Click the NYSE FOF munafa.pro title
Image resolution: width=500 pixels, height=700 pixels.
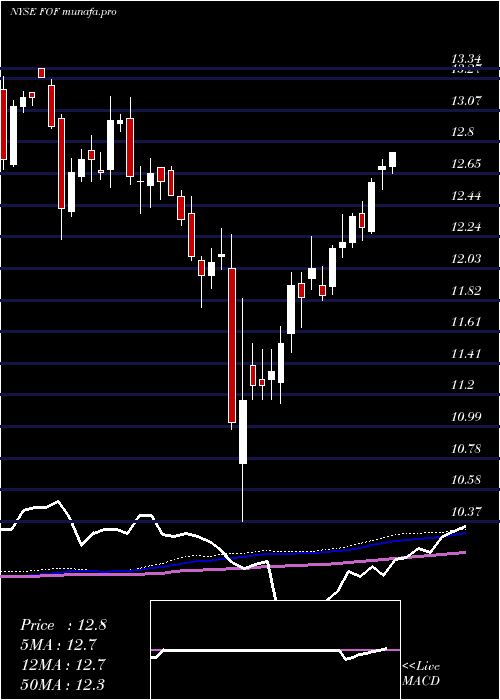(x=63, y=12)
